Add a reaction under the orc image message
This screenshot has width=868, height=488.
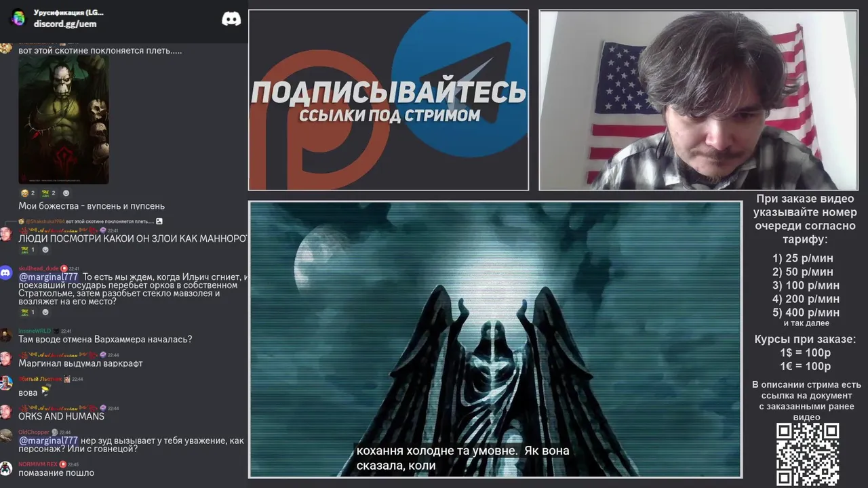tap(66, 193)
